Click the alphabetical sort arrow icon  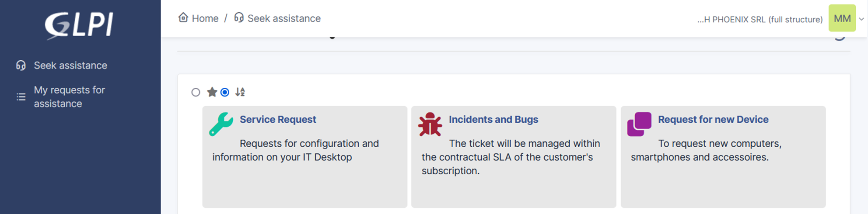coord(240,92)
